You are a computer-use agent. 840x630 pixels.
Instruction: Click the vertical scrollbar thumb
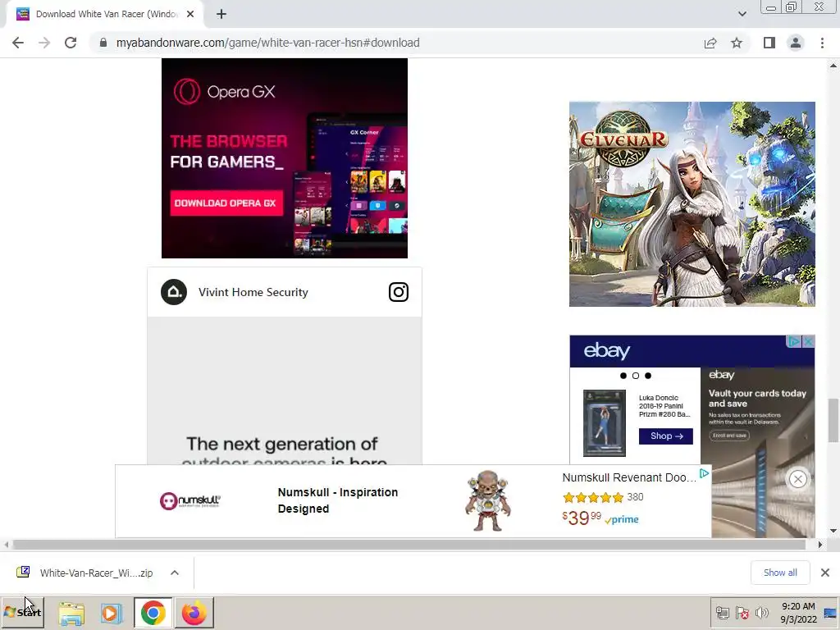[833, 420]
